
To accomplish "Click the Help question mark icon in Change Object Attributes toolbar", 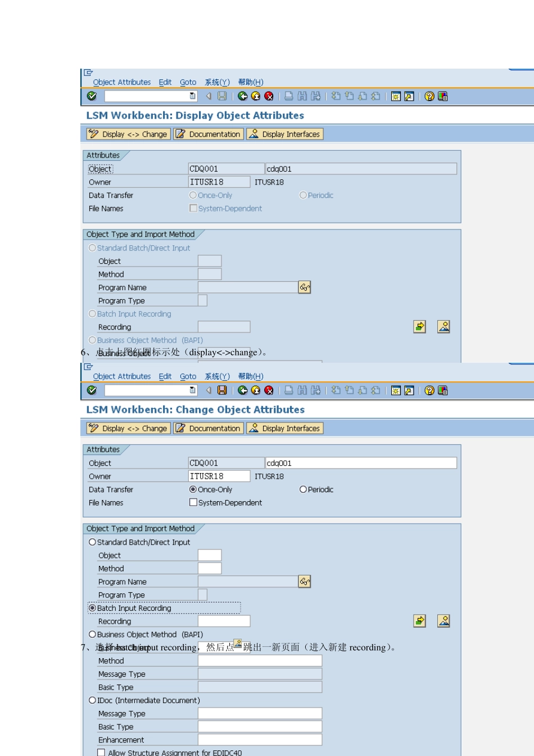I will (x=429, y=390).
